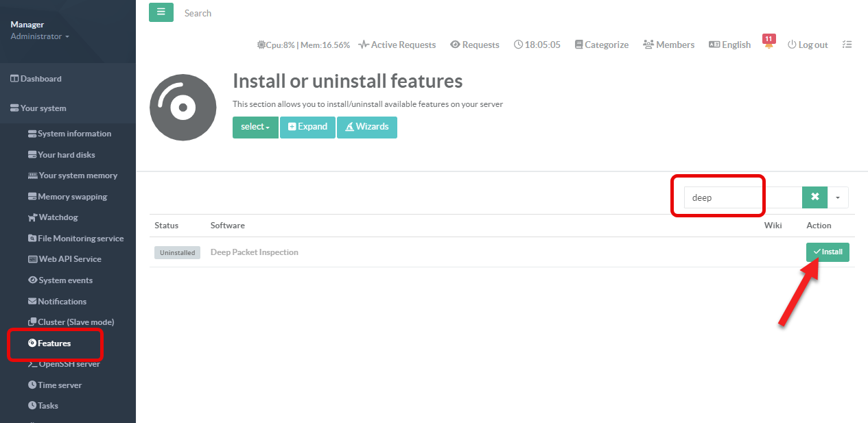Open the dropdown arrow next to search filter
The width and height of the screenshot is (868, 423).
pos(838,197)
